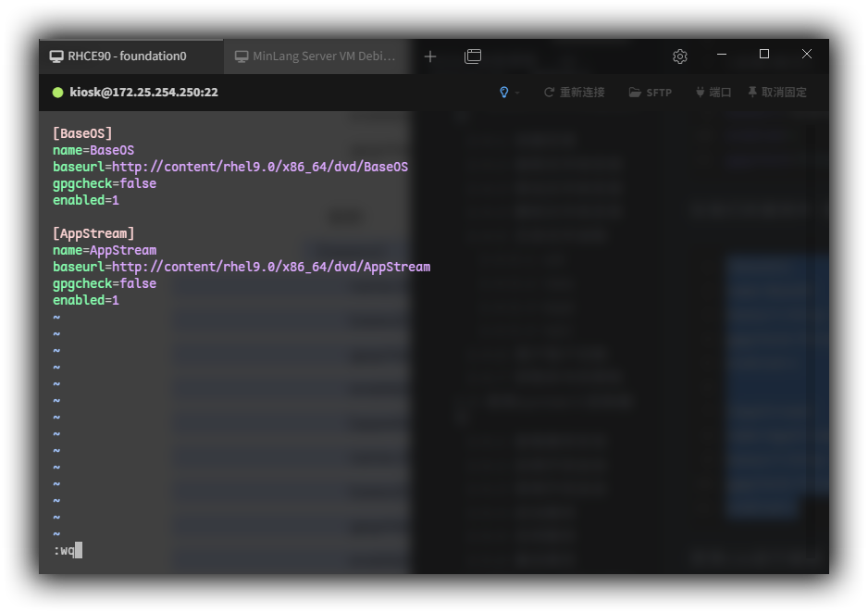This screenshot has height=613, width=868.
Task: Minimize the terminal window
Action: [x=722, y=55]
